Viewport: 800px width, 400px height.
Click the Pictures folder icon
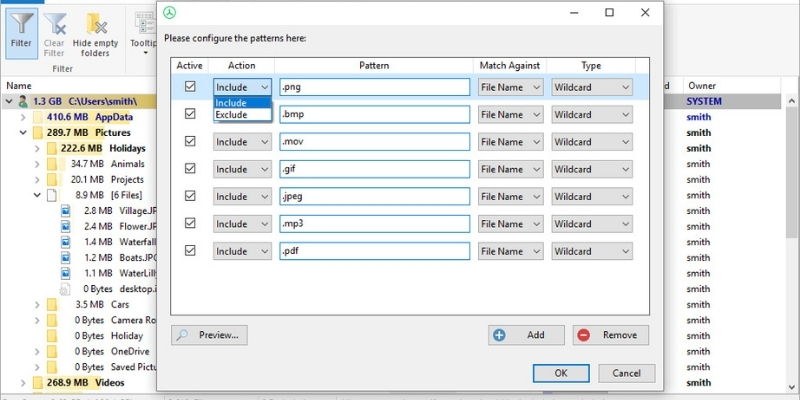pos(40,132)
